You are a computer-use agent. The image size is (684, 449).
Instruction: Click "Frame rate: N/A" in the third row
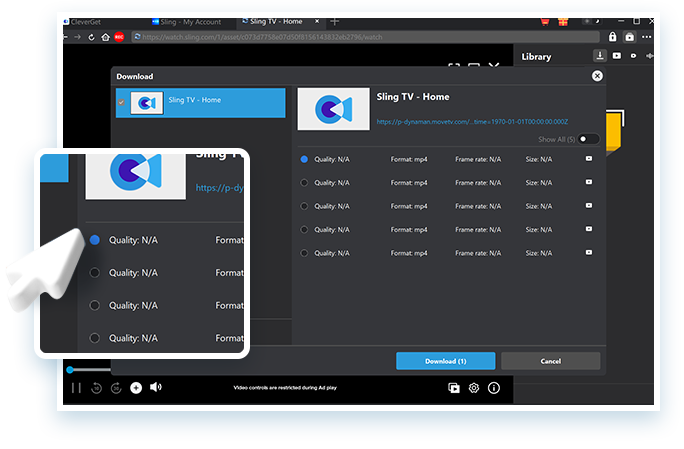[x=478, y=206]
